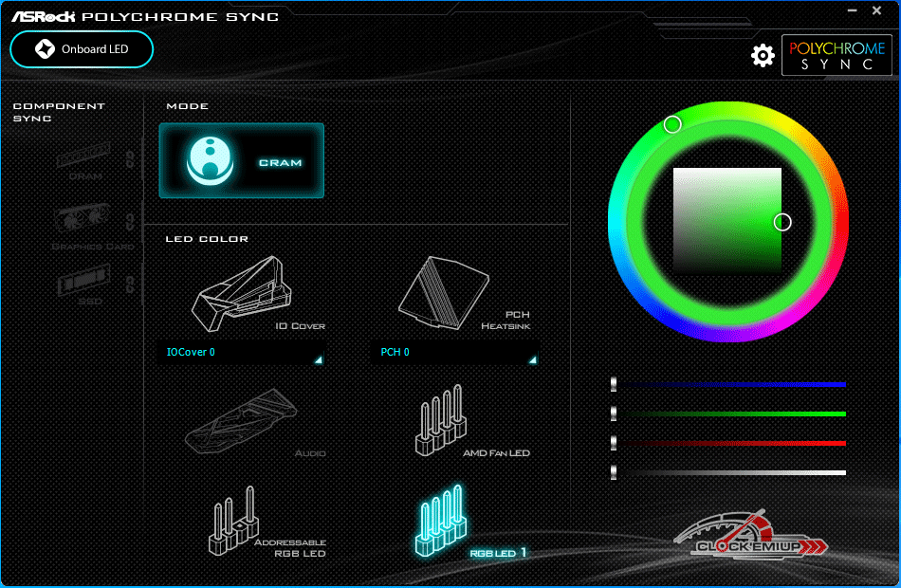Click the red channel slider track
Image resolution: width=901 pixels, height=588 pixels.
point(730,443)
